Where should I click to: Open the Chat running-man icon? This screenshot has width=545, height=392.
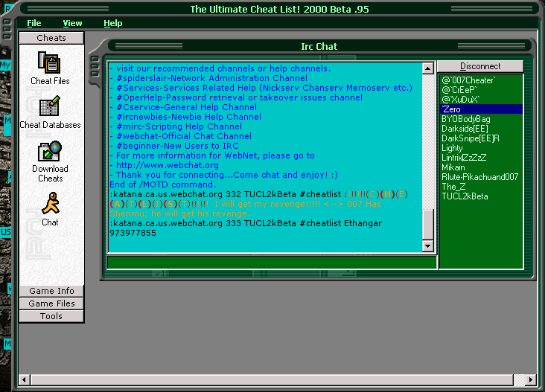(x=51, y=203)
